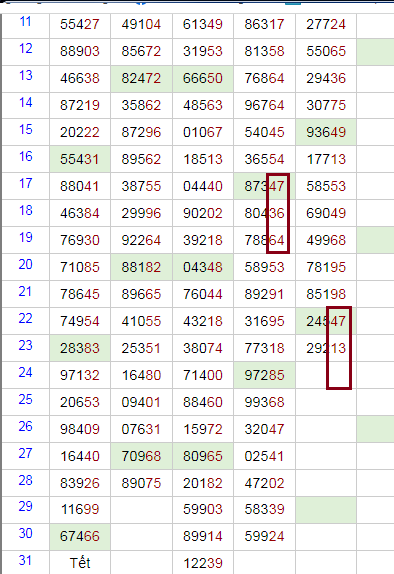Image resolution: width=394 pixels, height=574 pixels.
Task: Select the Tết cell in row 31
Action: coord(80,563)
